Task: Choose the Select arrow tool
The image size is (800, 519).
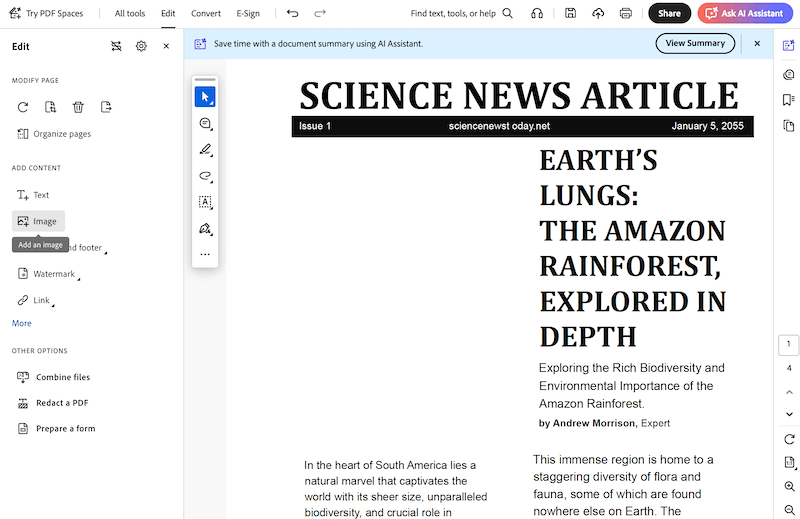Action: pyautogui.click(x=205, y=97)
